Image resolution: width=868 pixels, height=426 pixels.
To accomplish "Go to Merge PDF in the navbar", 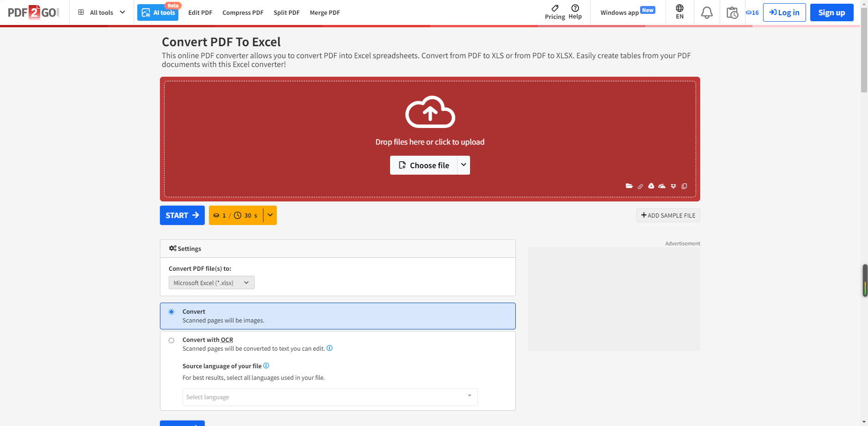I will 324,12.
